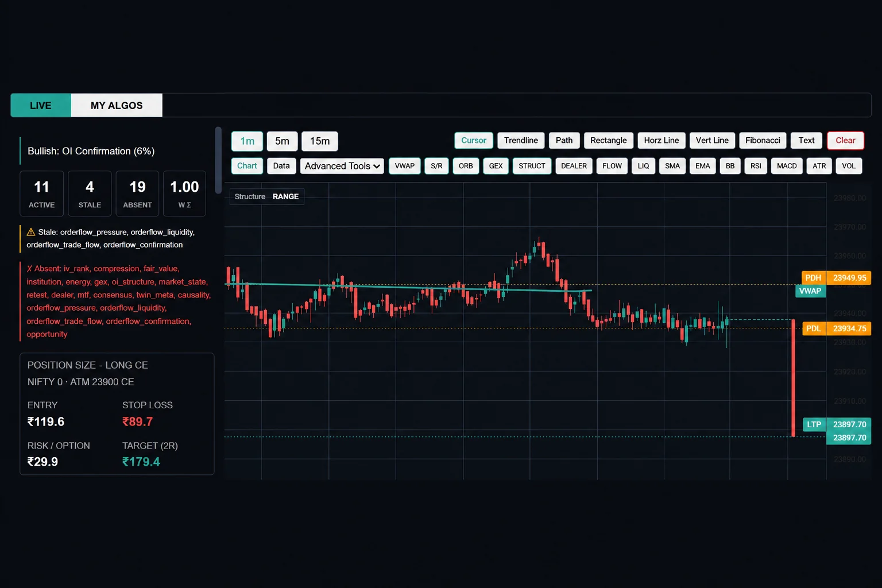Toggle the FLOW overlay
The image size is (882, 588).
(x=612, y=166)
